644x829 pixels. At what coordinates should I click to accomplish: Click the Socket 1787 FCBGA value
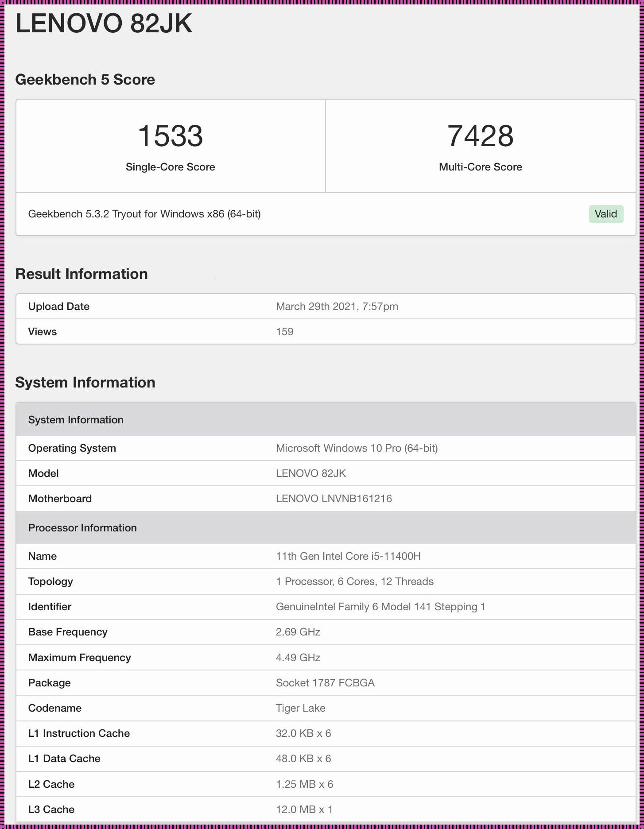326,683
